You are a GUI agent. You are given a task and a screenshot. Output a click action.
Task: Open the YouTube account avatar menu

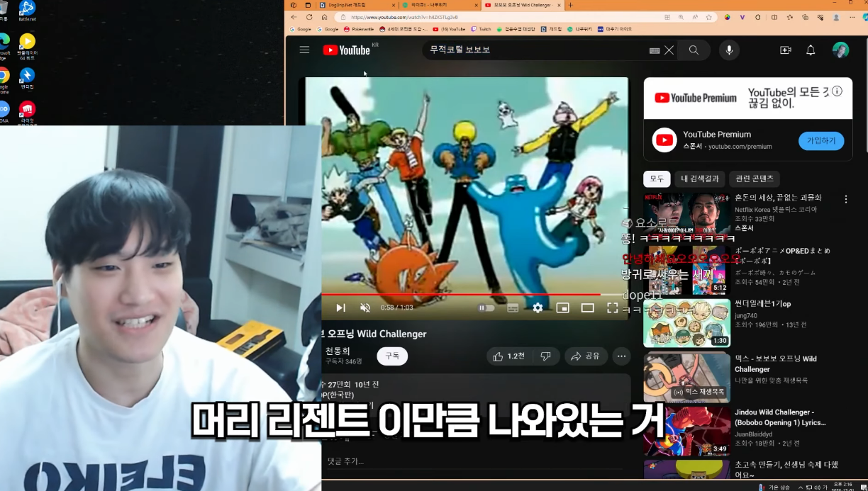click(840, 50)
